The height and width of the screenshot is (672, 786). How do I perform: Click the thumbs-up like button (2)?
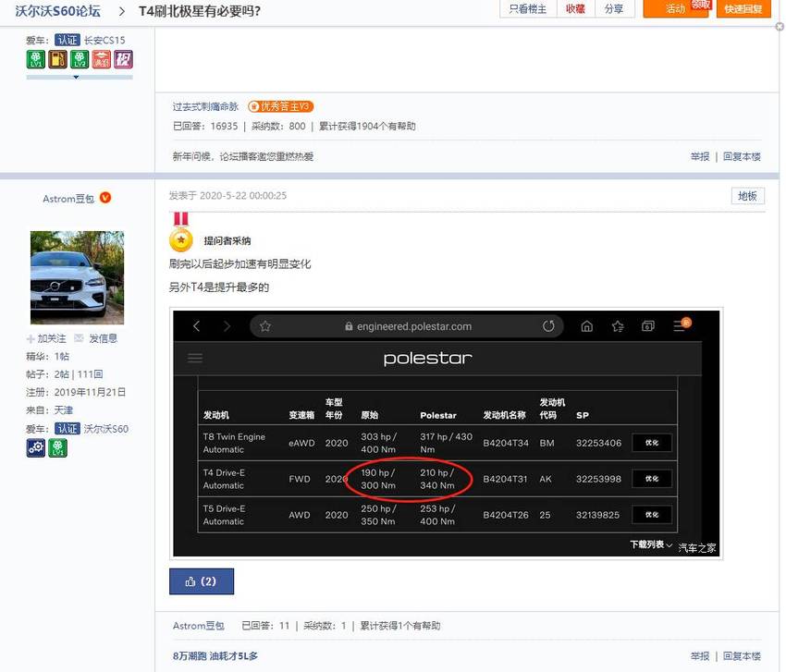(202, 581)
